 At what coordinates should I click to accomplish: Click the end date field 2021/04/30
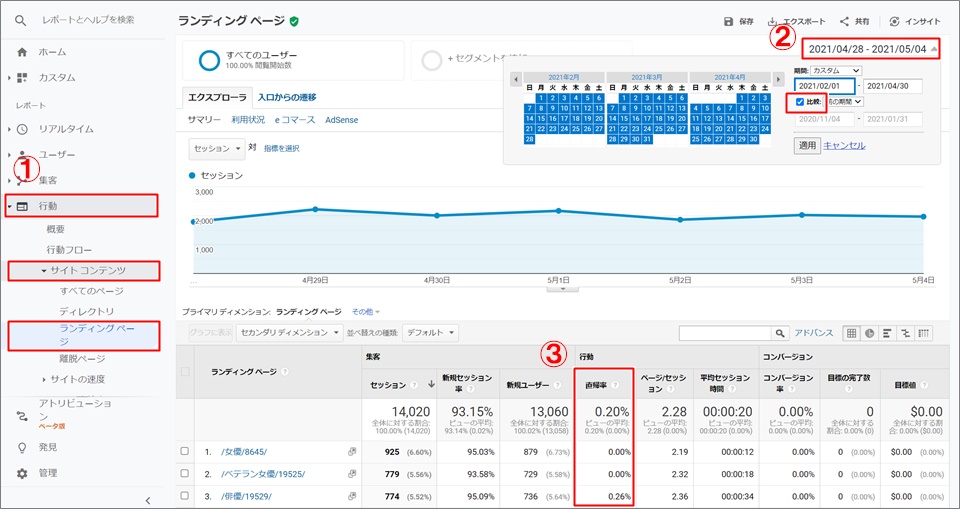click(893, 86)
